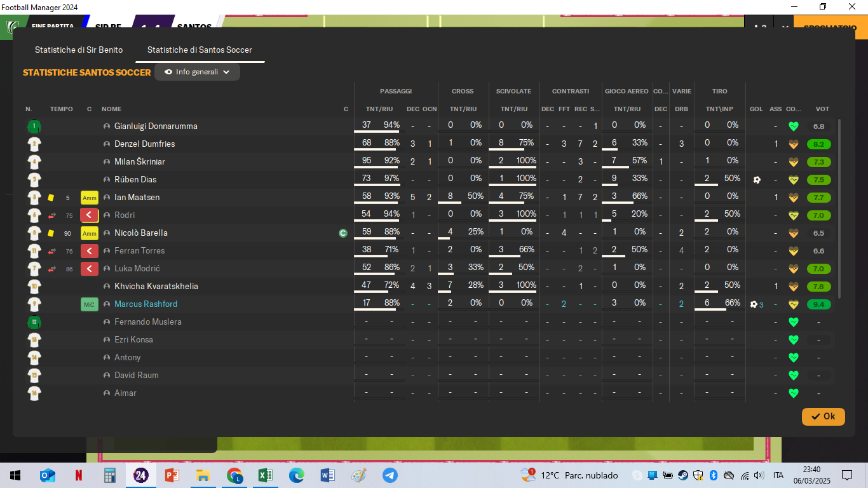868x488 pixels.
Task: Click Barella's 6.5 rating value
Action: tap(818, 233)
